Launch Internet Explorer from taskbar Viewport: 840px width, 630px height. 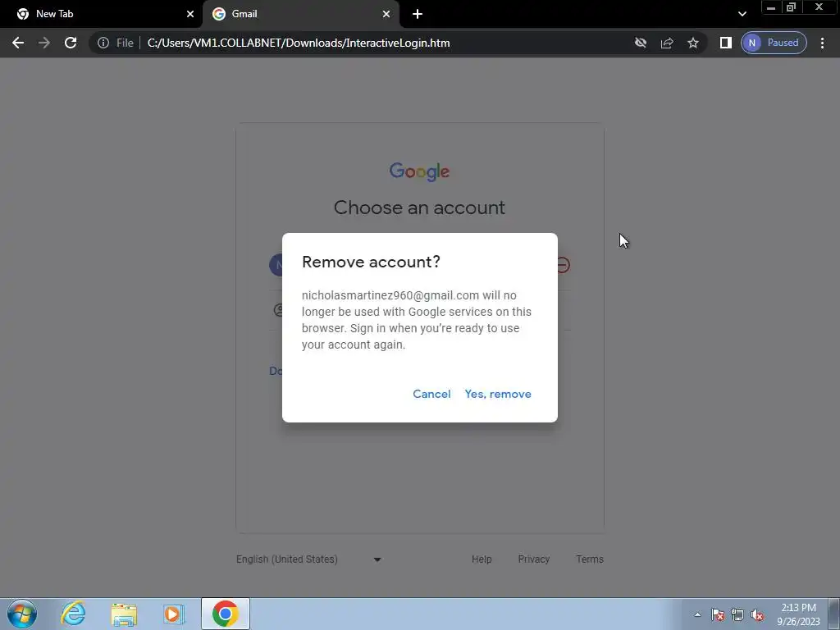coord(73,614)
